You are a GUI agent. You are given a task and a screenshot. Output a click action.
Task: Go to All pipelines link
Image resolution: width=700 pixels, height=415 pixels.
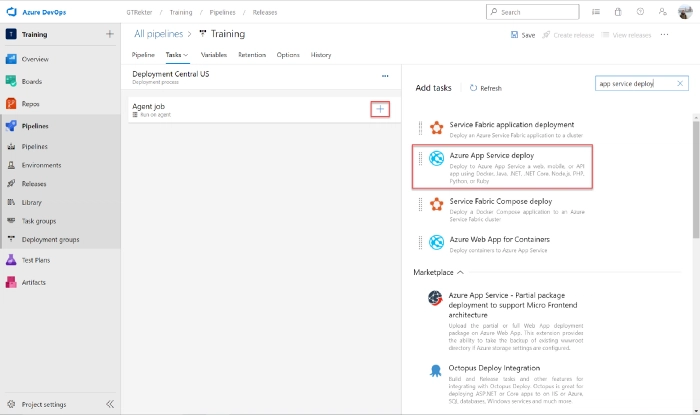158,34
